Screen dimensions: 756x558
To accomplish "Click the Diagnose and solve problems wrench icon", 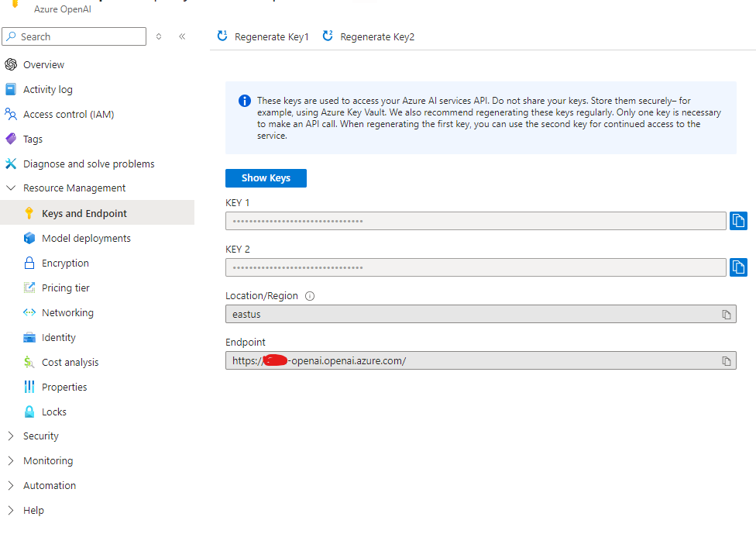I will 11,164.
